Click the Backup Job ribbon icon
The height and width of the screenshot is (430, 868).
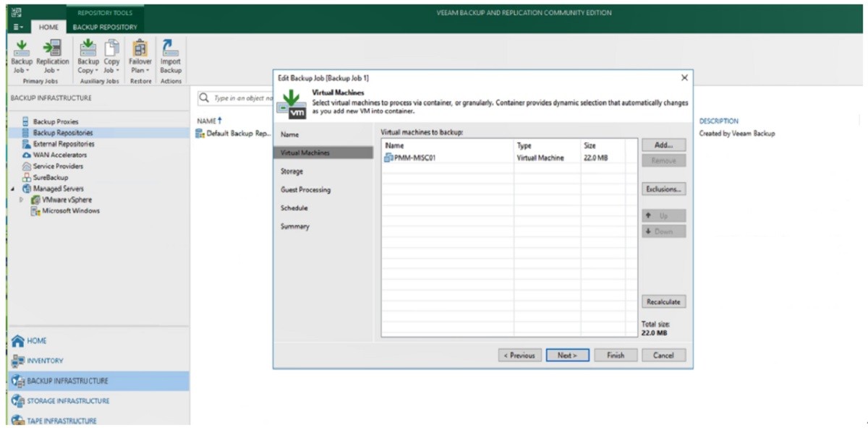pyautogui.click(x=22, y=56)
